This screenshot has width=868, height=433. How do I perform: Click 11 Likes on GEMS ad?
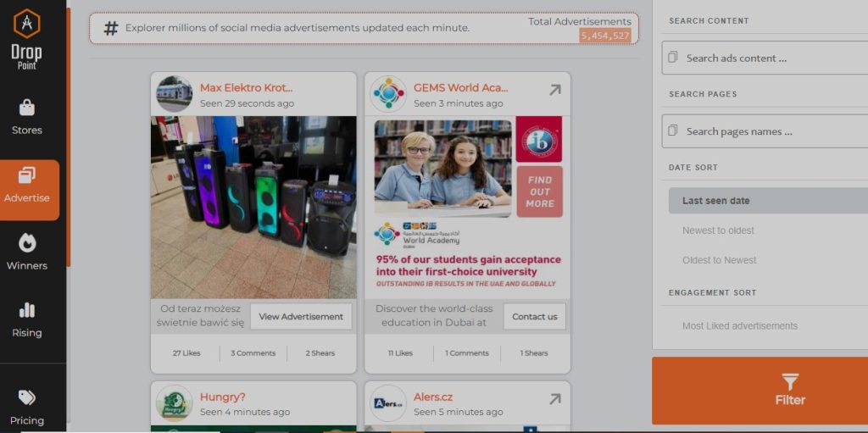pyautogui.click(x=400, y=353)
